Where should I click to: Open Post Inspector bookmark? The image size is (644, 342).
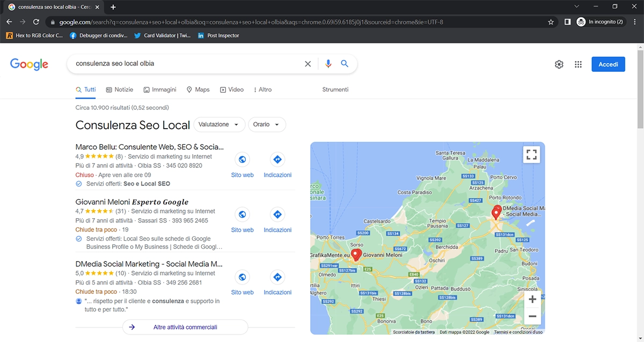point(218,35)
